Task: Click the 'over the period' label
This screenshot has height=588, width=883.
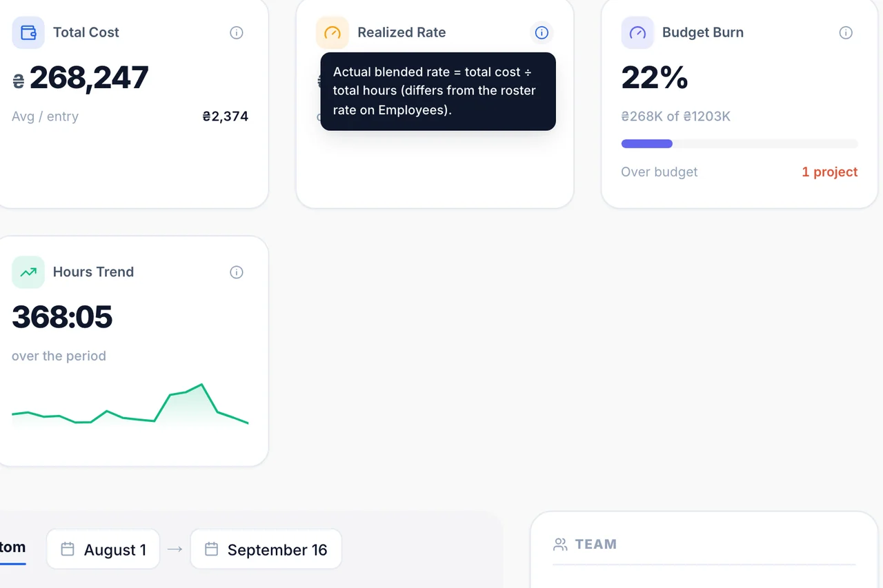Action: pyautogui.click(x=59, y=356)
